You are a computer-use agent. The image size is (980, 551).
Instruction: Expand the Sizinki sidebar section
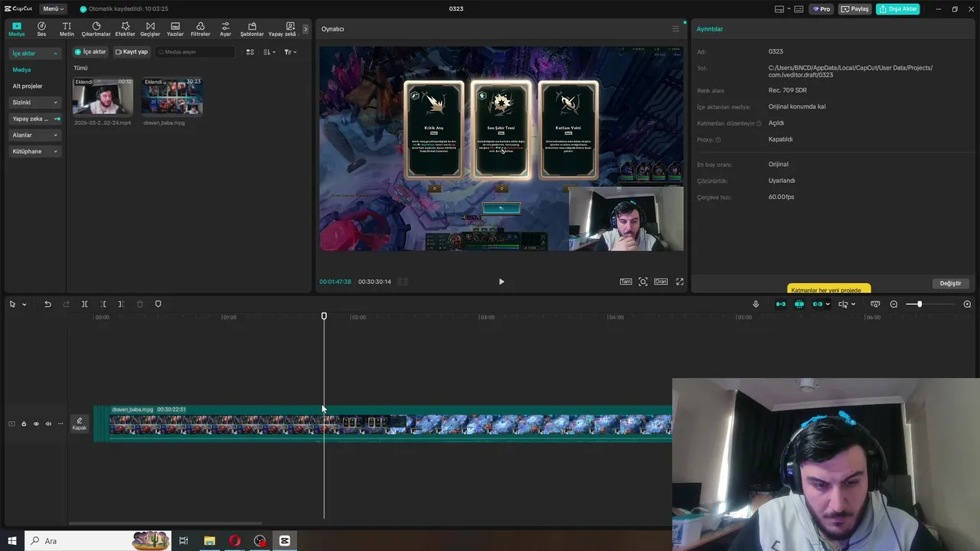click(34, 103)
